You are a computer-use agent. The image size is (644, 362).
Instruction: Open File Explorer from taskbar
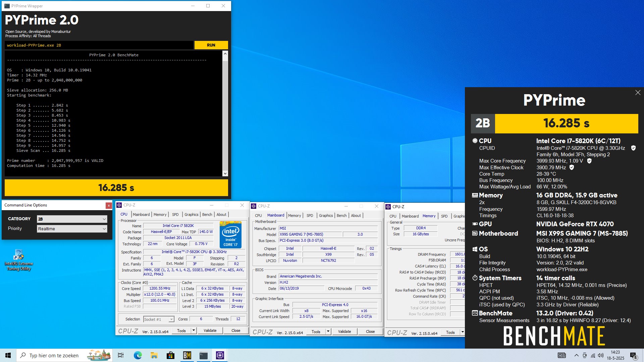(x=154, y=355)
